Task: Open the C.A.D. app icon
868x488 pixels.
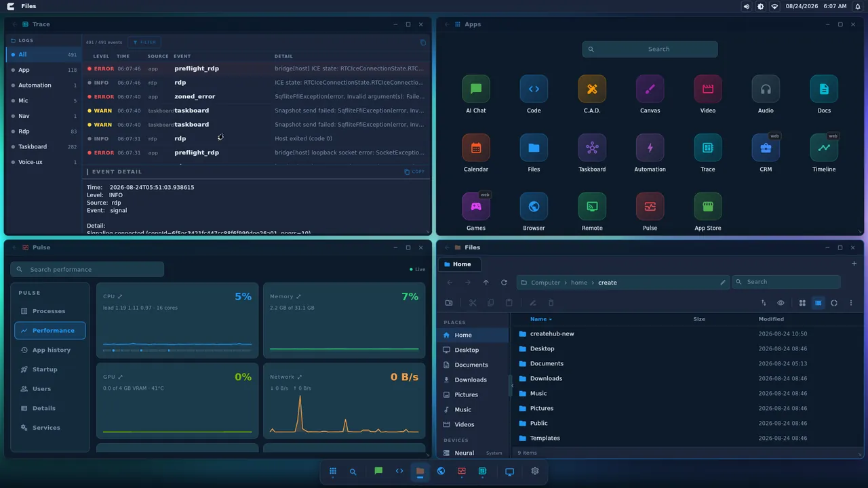Action: pyautogui.click(x=592, y=89)
